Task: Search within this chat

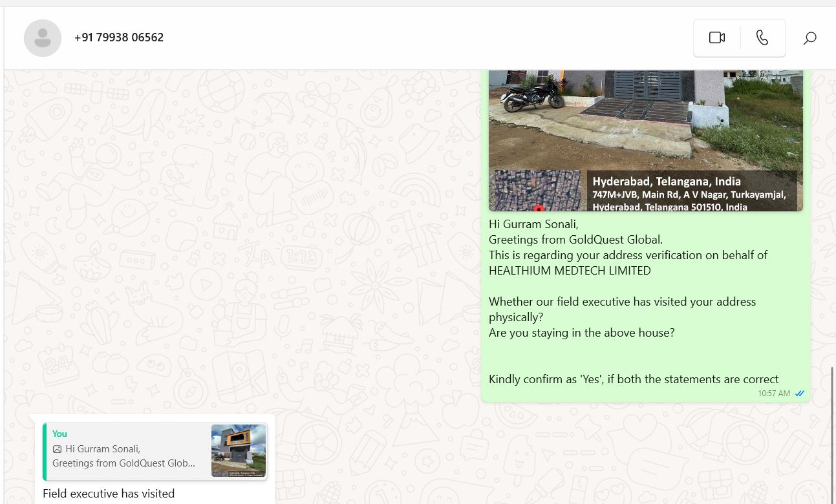Action: [809, 38]
